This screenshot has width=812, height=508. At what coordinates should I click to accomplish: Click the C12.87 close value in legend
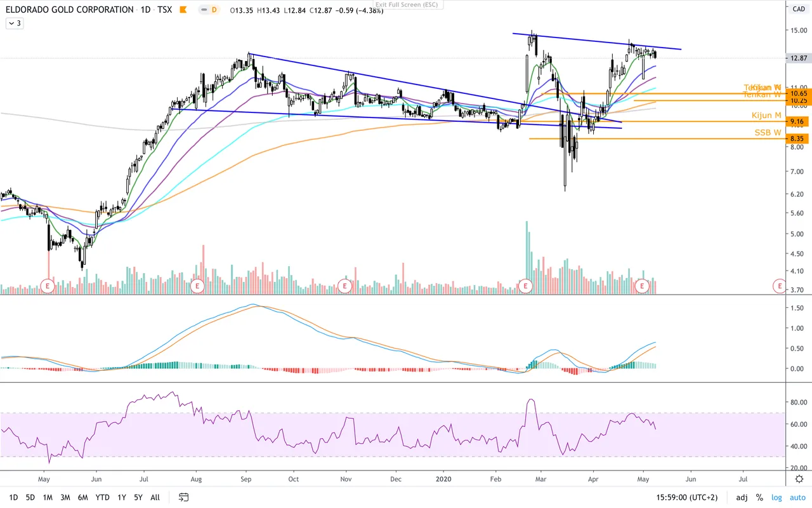pyautogui.click(x=320, y=10)
